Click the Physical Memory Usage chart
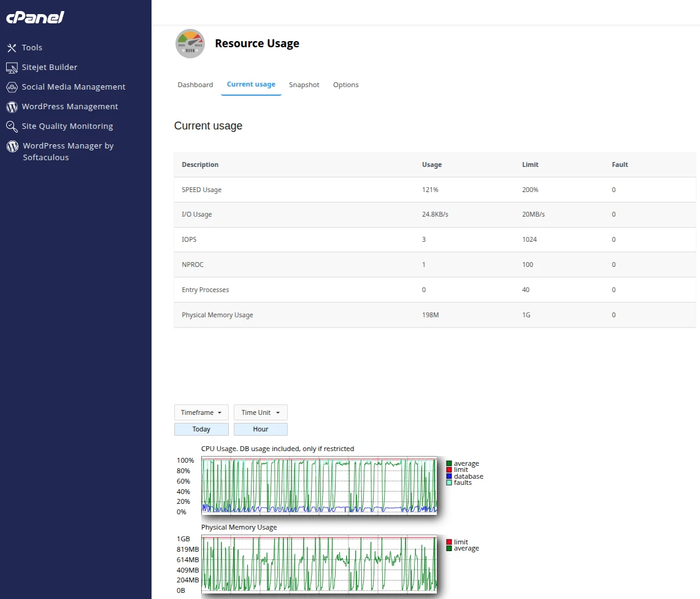Image resolution: width=700 pixels, height=599 pixels. coord(318,564)
